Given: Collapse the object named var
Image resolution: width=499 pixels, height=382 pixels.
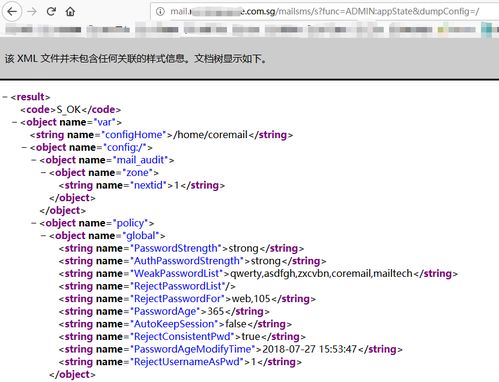Looking at the screenshot, I should click(x=15, y=122).
